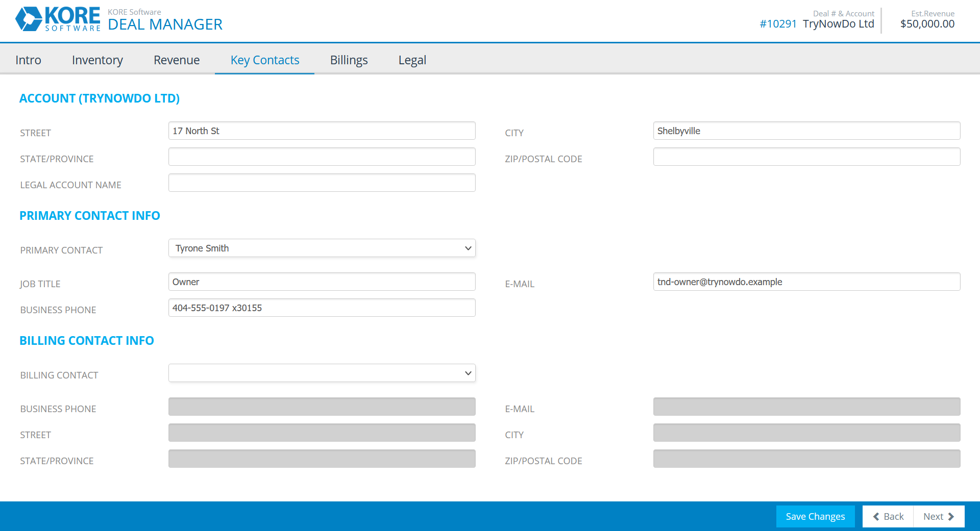Click the disabled billing State/Province field

pos(322,459)
